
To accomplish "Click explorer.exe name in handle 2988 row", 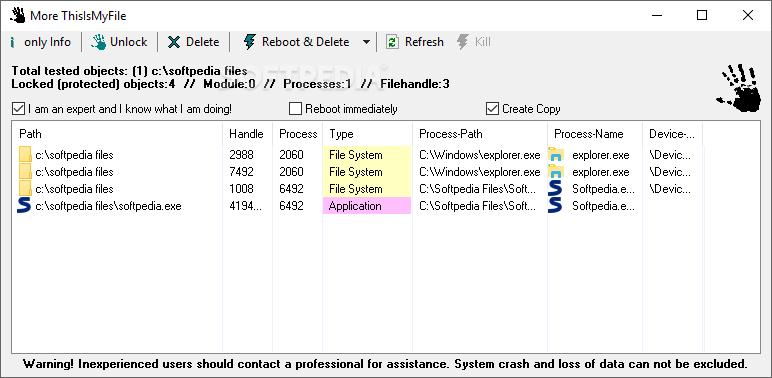I will [601, 155].
